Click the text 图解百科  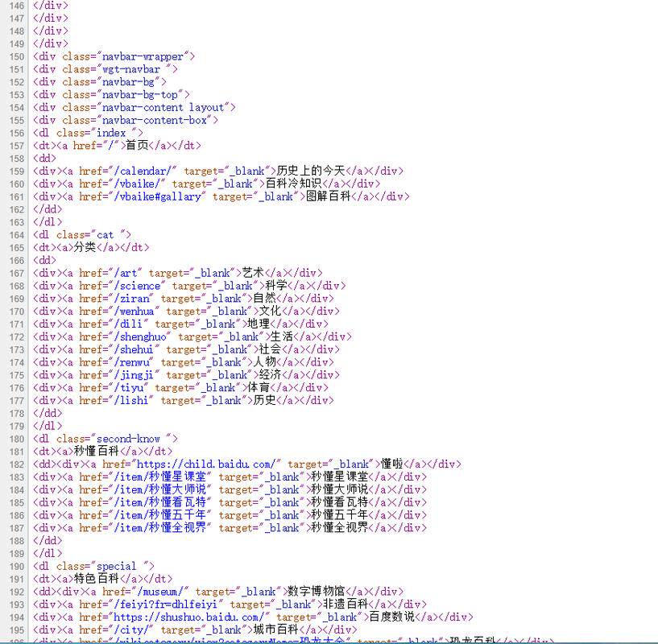(x=328, y=196)
